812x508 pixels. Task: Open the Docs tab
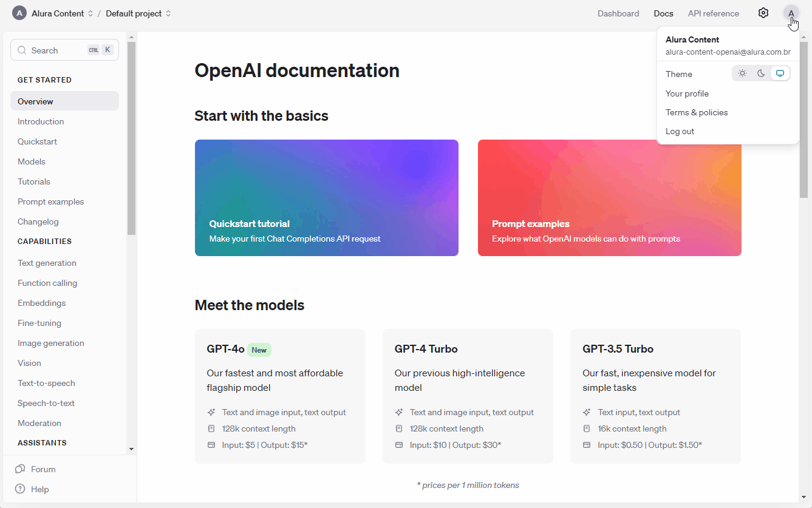(663, 13)
